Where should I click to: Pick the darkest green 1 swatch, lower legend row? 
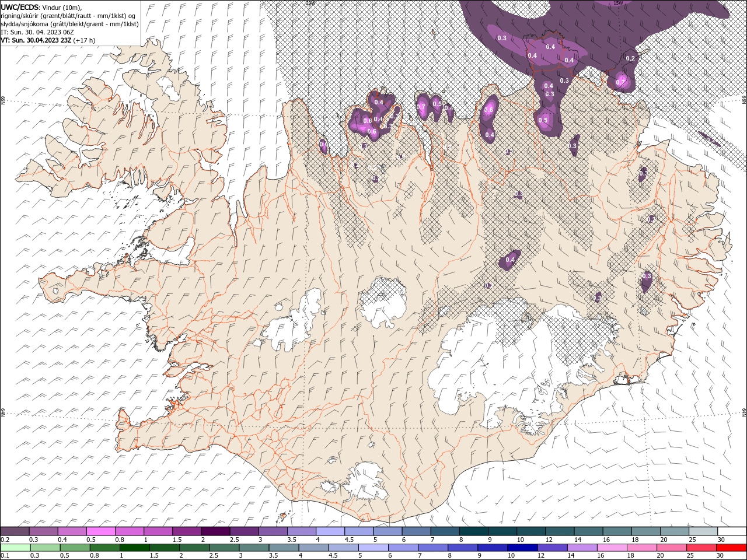(x=134, y=548)
